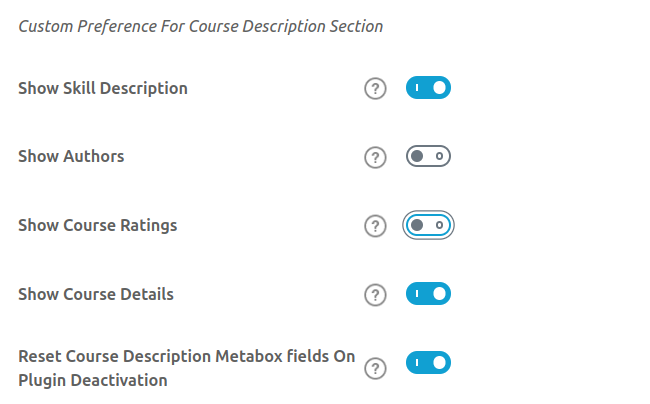Open help tooltip for Show Skill Description

(375, 89)
